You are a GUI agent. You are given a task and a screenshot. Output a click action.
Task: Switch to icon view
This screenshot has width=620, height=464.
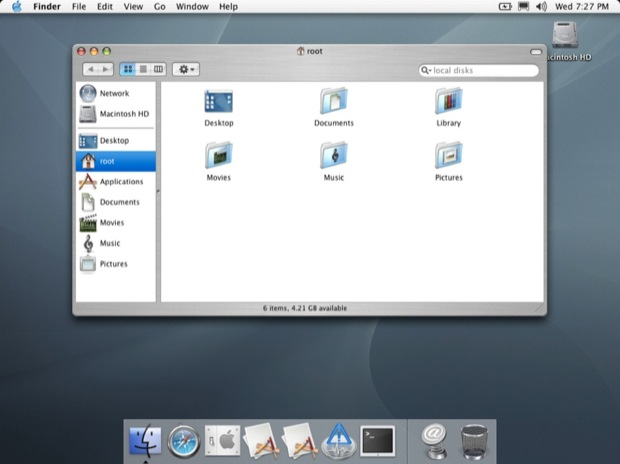tap(128, 69)
